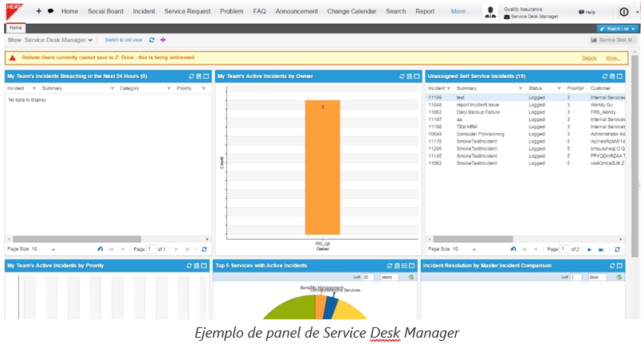This screenshot has height=344, width=644.
Task: Click the Details link in warning banner
Action: click(589, 58)
